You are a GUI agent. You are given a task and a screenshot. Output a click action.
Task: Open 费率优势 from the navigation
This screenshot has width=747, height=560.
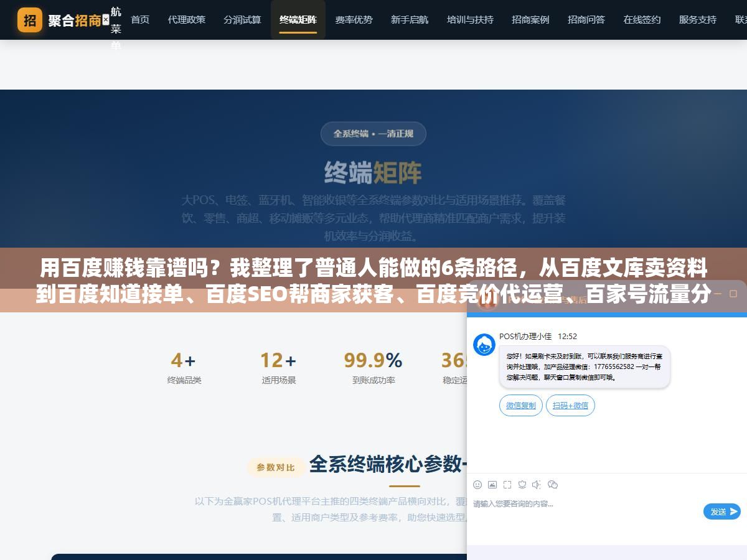354,20
